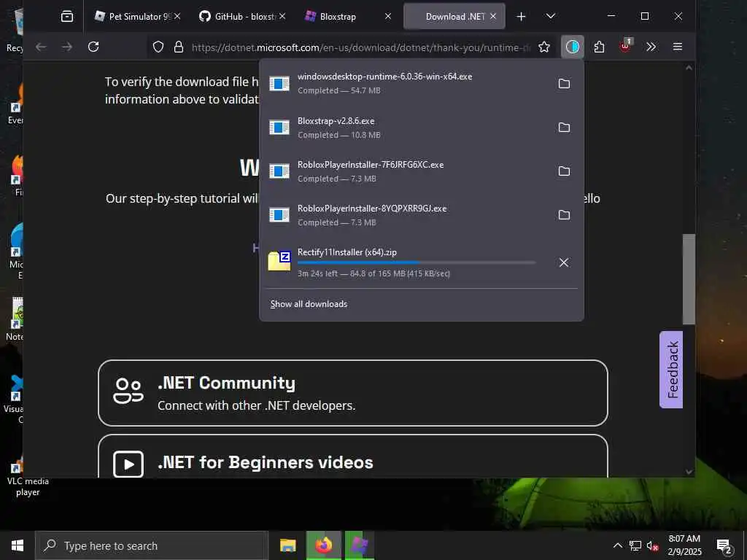Show windowsdesktop-runtime download in folder
The height and width of the screenshot is (560, 747).
(564, 84)
